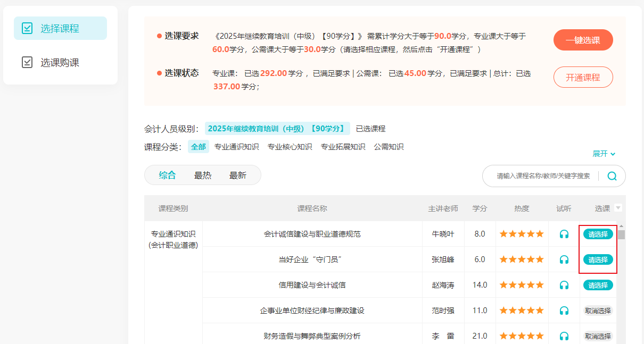Filter by 公需知识 category
Image resolution: width=644 pixels, height=344 pixels.
click(389, 147)
